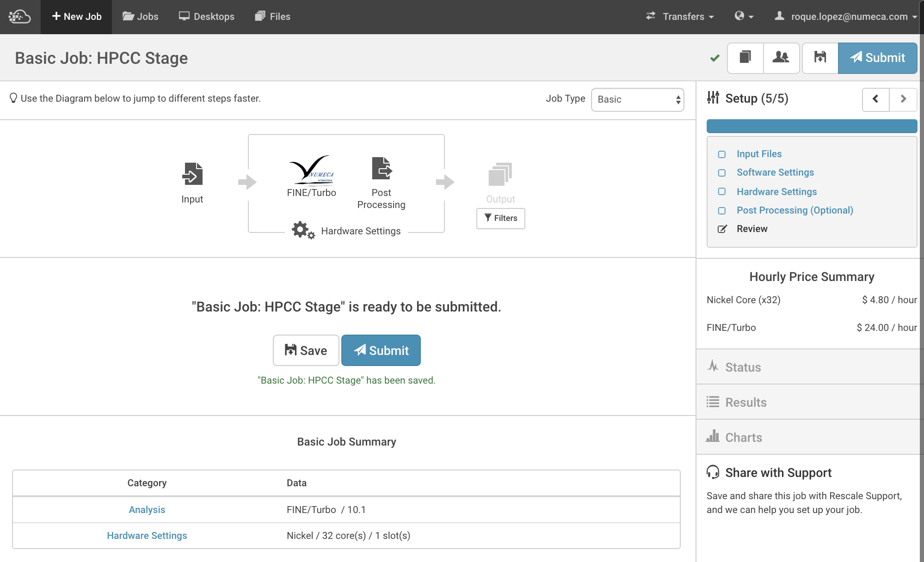Viewport: 924px width, 562px height.
Task: Click the FINE/Turbo NUMECA logo icon
Action: click(311, 170)
